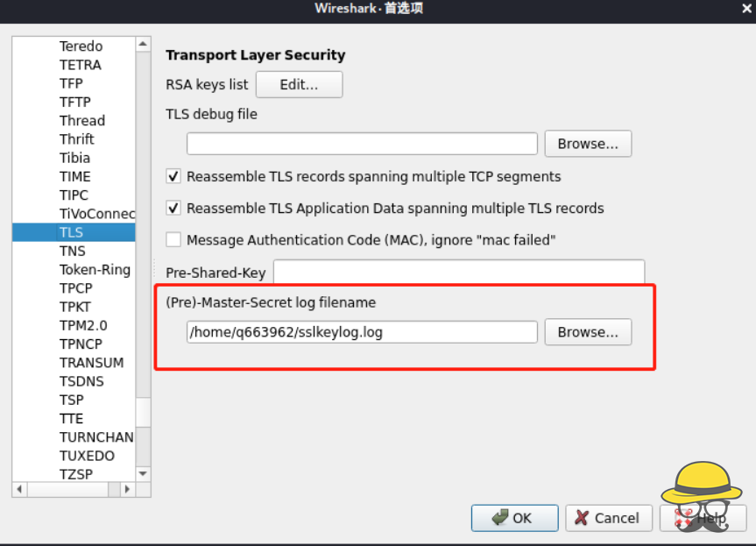Click the Master-Secret log filename field
The width and height of the screenshot is (756, 546).
click(x=362, y=332)
